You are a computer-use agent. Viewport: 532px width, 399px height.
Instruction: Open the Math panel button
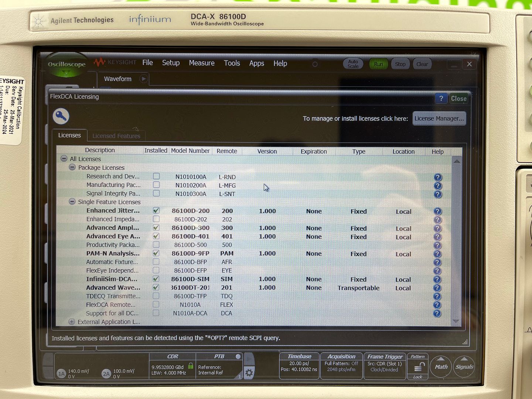click(441, 366)
